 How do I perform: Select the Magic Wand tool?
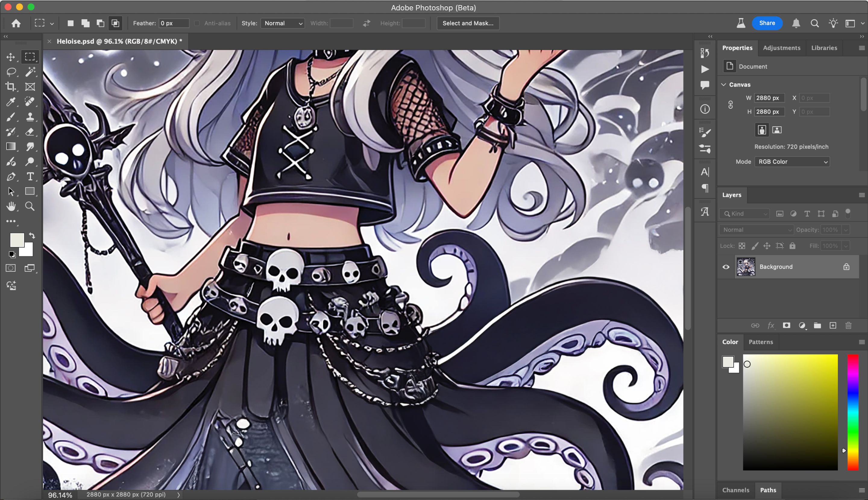click(x=30, y=72)
